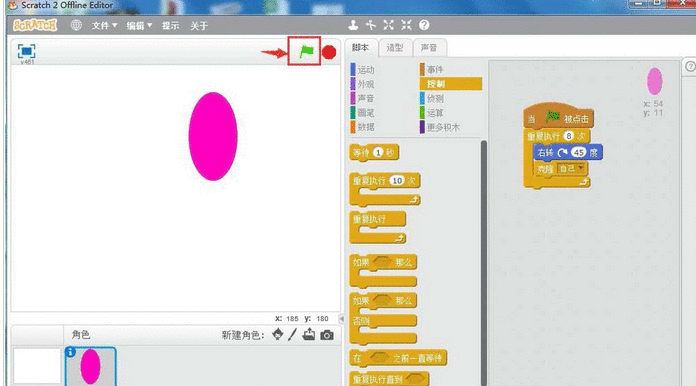
Task: Edit the repeat count 8 in script
Action: [568, 136]
